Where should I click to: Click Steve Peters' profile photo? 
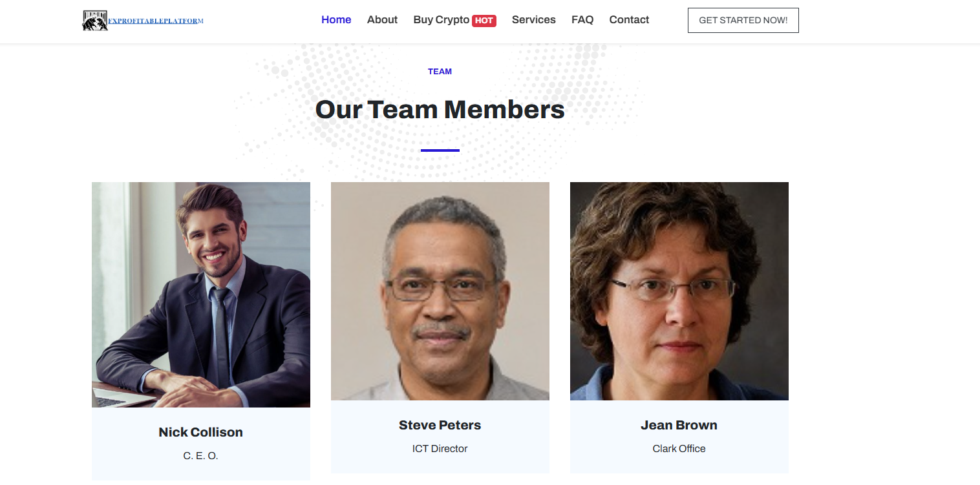tap(440, 291)
